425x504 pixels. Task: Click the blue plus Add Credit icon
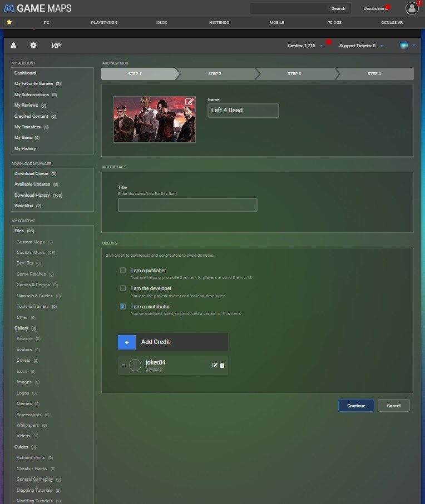click(x=127, y=342)
